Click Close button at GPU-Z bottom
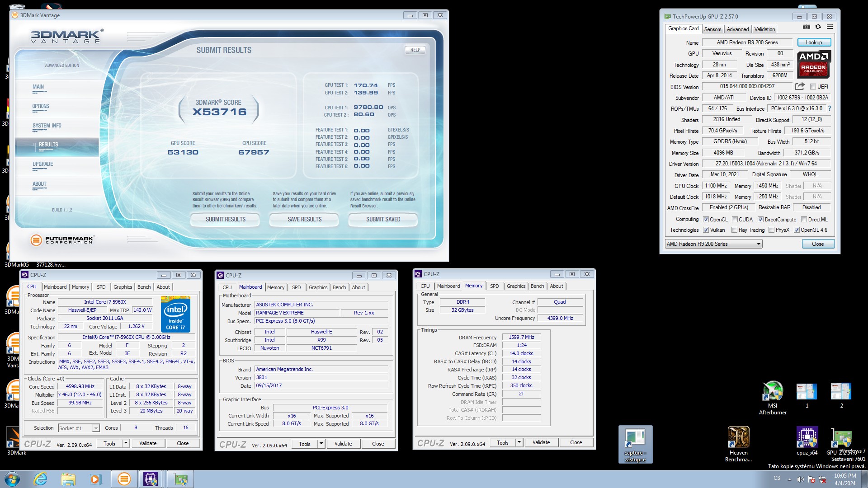 (818, 244)
